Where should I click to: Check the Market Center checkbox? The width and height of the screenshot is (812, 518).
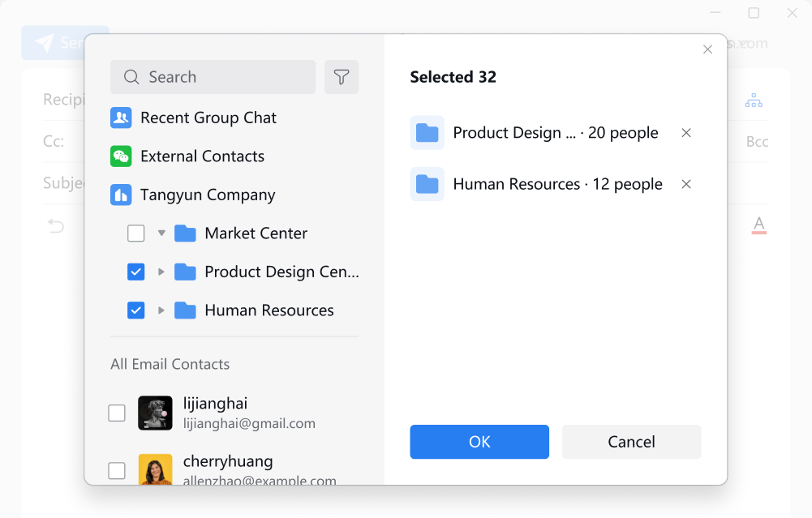136,233
